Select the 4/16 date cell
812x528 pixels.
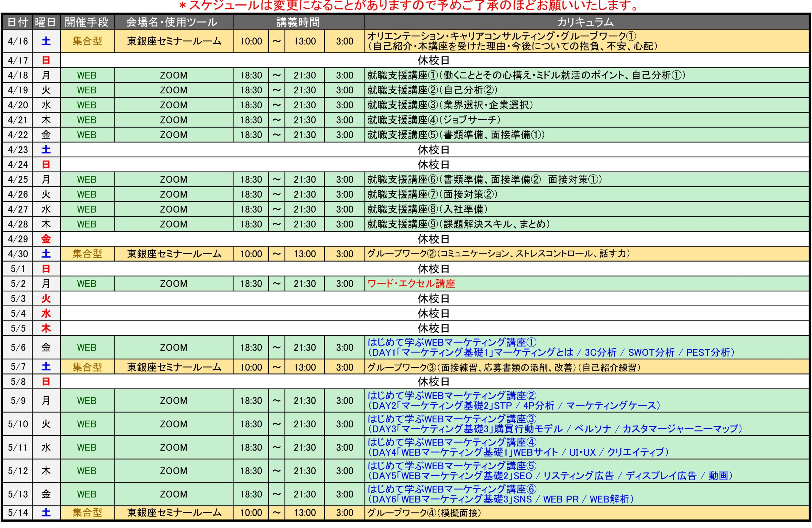pos(17,41)
